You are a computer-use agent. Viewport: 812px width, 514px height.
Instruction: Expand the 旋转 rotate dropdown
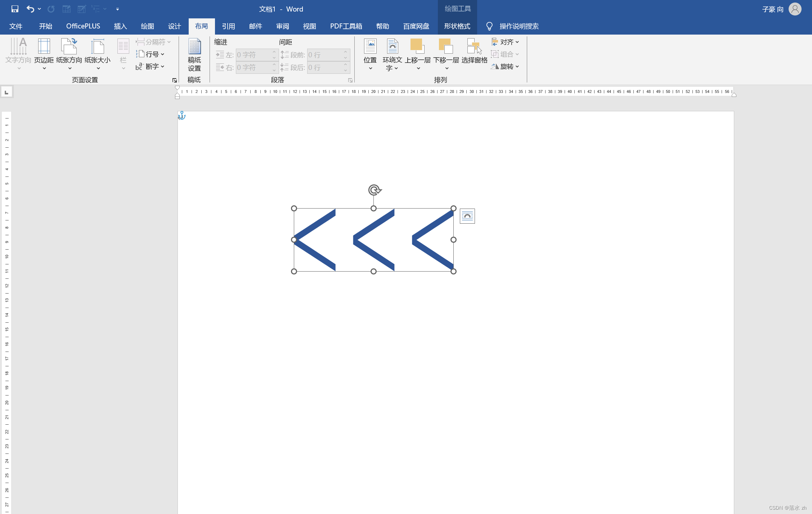[506, 67]
